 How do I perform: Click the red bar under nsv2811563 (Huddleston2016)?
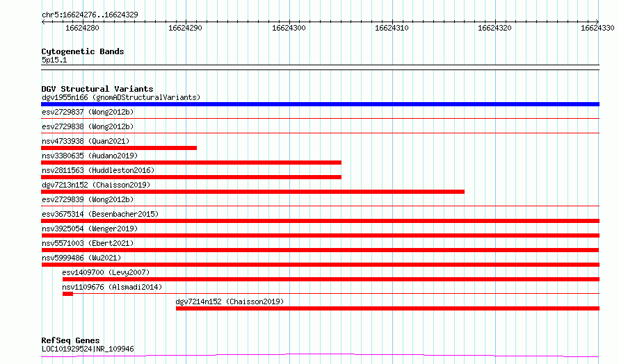(x=191, y=177)
